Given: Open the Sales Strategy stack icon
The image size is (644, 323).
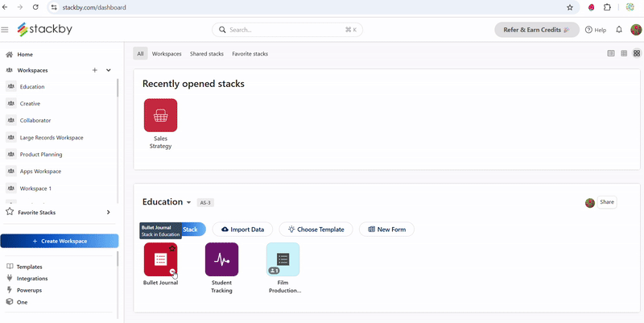Looking at the screenshot, I should pyautogui.click(x=160, y=115).
